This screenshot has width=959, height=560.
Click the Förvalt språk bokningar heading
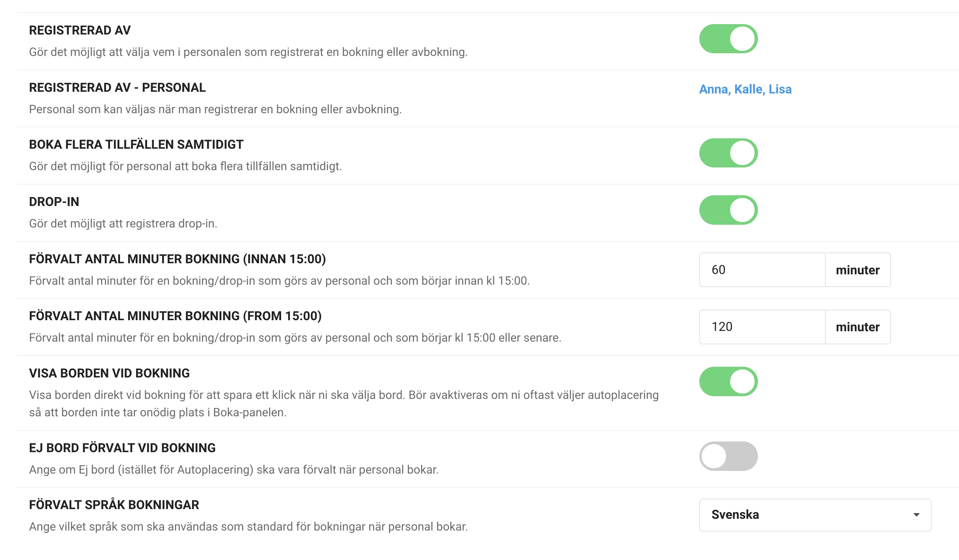pyautogui.click(x=114, y=505)
